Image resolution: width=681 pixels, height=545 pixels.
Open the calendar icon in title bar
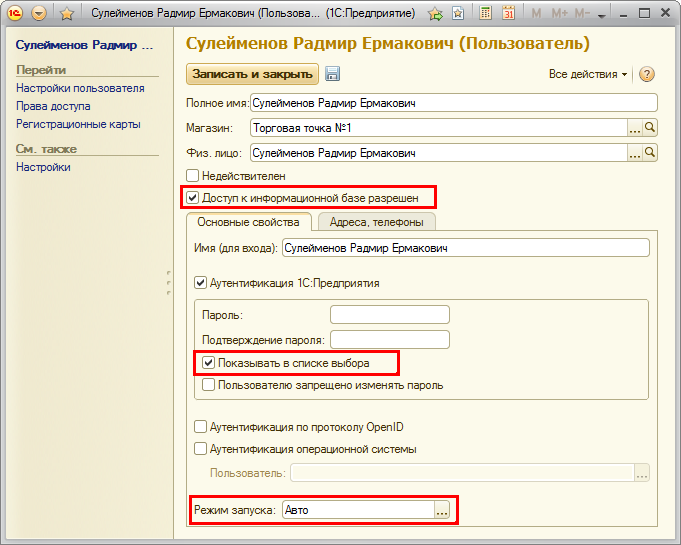coord(508,14)
